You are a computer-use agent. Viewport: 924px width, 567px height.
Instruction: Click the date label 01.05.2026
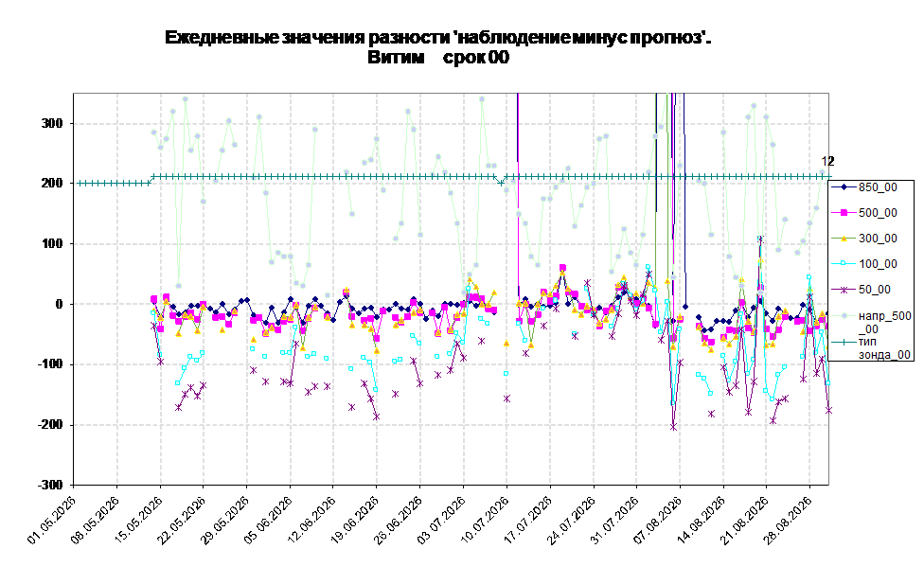pos(52,520)
